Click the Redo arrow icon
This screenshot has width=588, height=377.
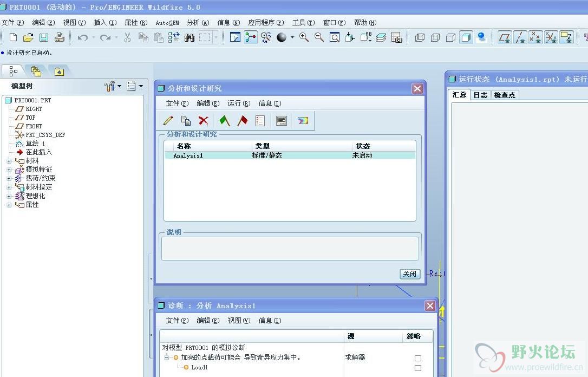[106, 37]
